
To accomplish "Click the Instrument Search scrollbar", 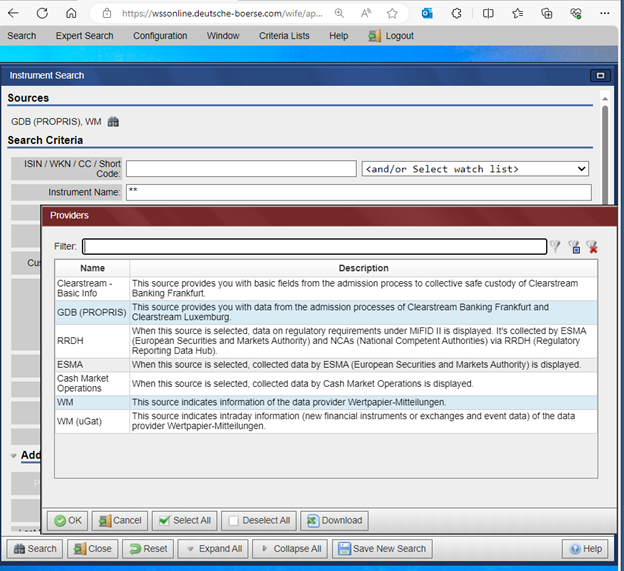I will tap(605, 155).
